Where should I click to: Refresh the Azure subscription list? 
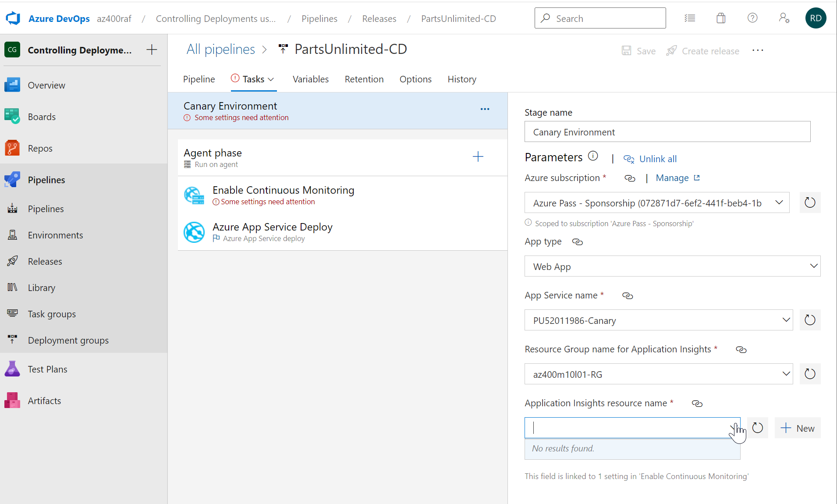[x=809, y=202]
